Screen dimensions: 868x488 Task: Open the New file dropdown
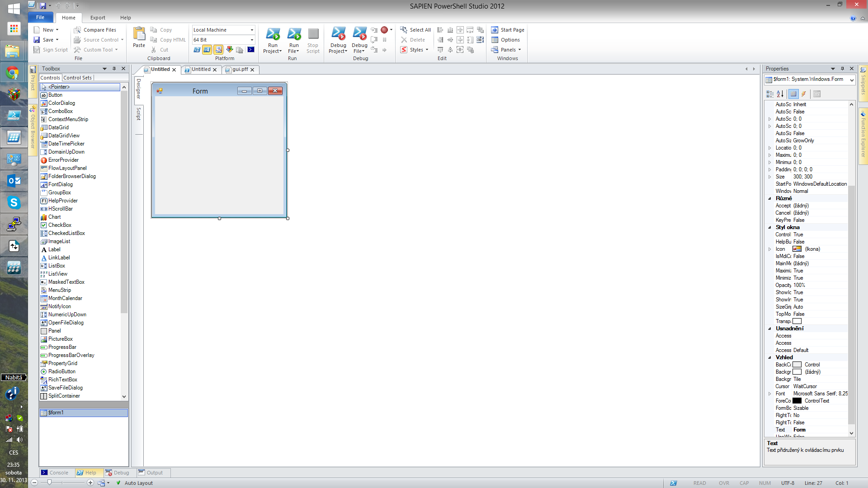click(46, 30)
